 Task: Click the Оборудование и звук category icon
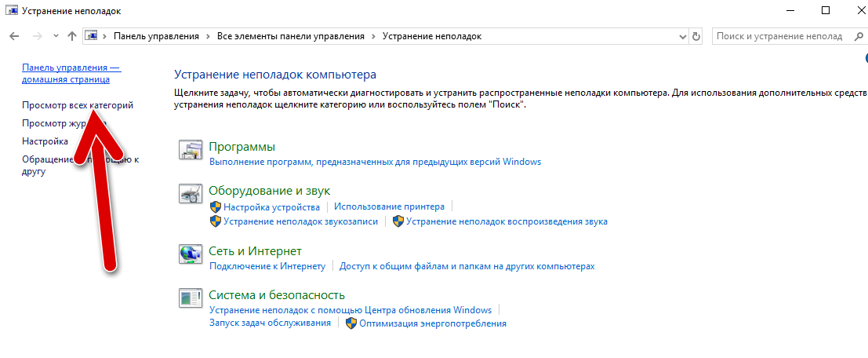191,194
